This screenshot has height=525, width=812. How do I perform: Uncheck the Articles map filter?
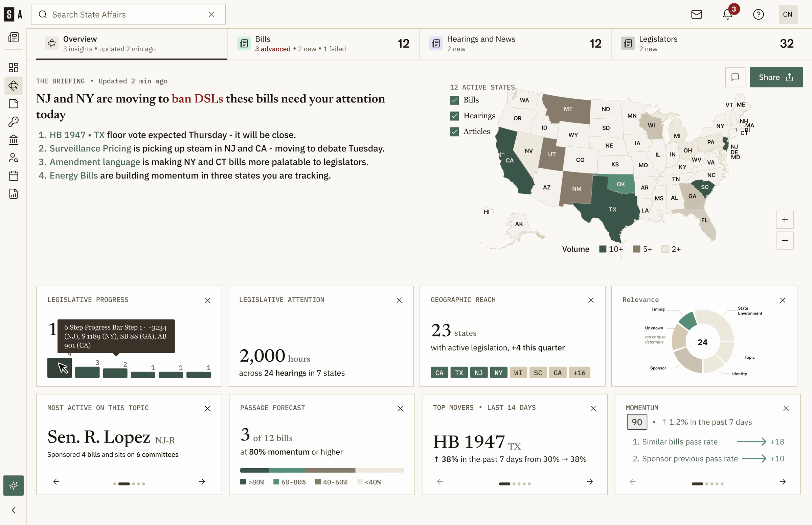[454, 132]
